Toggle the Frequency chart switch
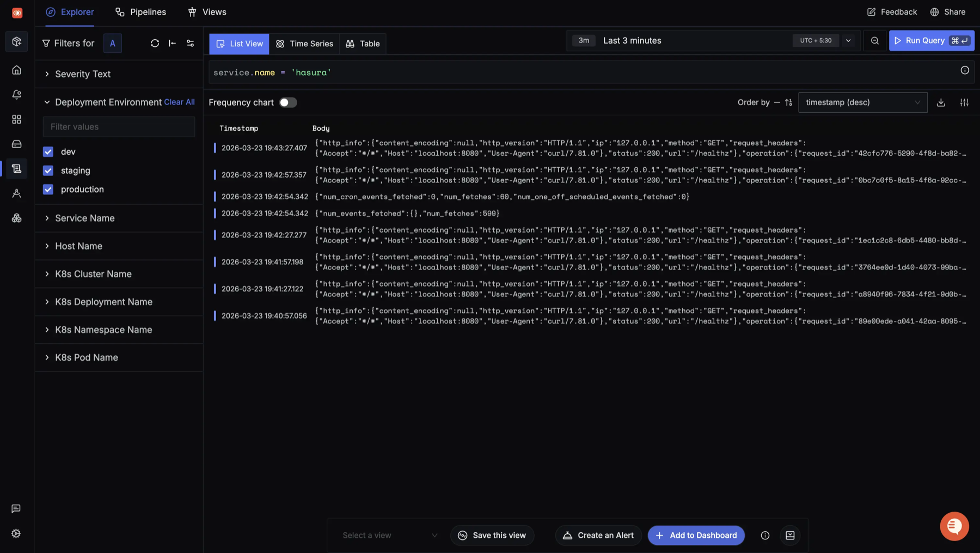 point(288,102)
